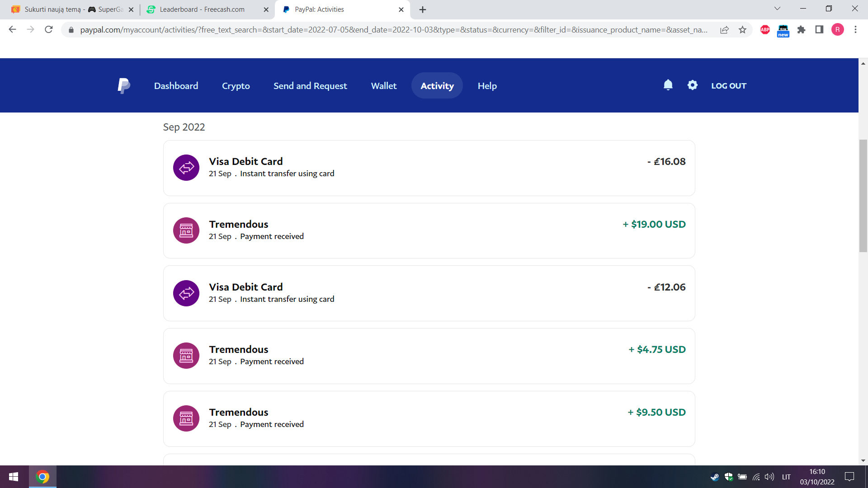Open the Extensions puzzle menu

coord(801,30)
